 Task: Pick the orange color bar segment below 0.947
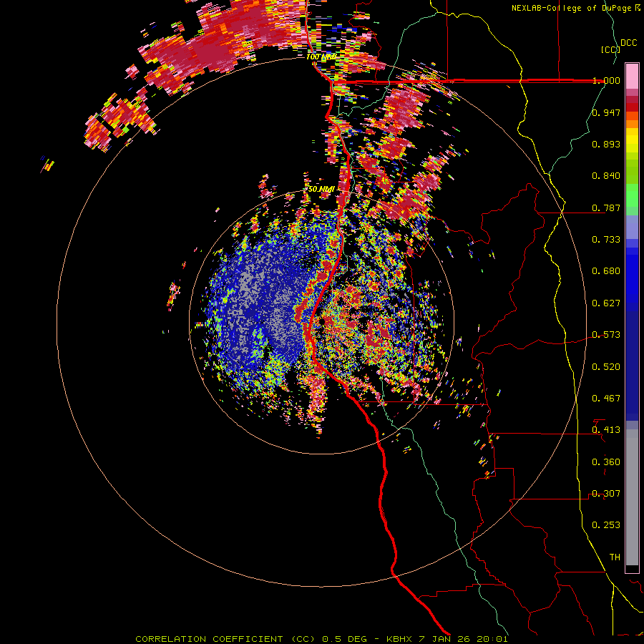[632, 124]
